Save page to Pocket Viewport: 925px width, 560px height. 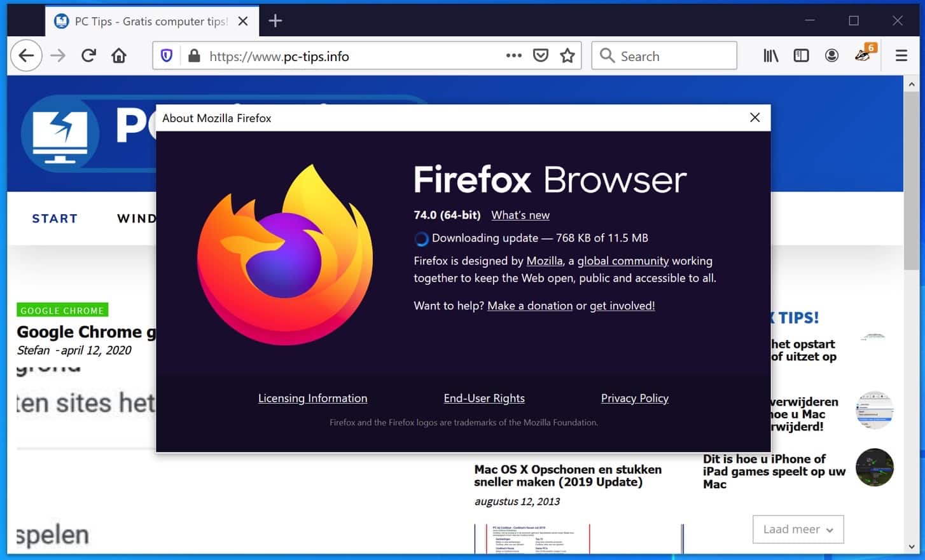click(541, 56)
